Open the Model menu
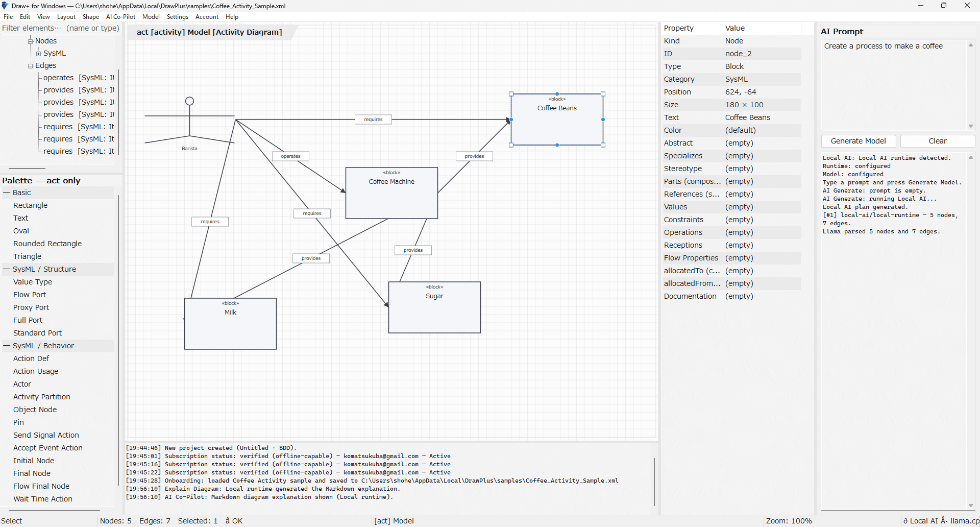This screenshot has height=527, width=980. [x=151, y=17]
